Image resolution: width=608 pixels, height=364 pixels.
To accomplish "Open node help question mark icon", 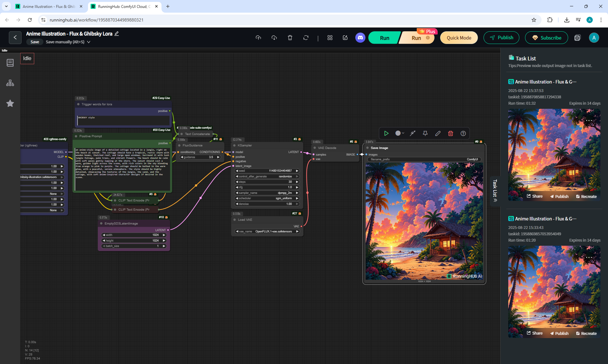I will pyautogui.click(x=463, y=133).
